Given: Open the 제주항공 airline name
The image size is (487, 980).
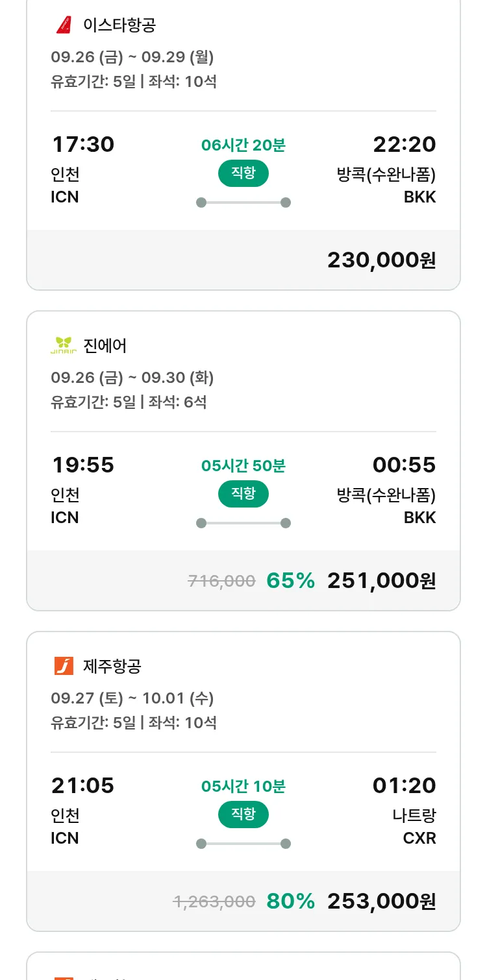Looking at the screenshot, I should (112, 667).
